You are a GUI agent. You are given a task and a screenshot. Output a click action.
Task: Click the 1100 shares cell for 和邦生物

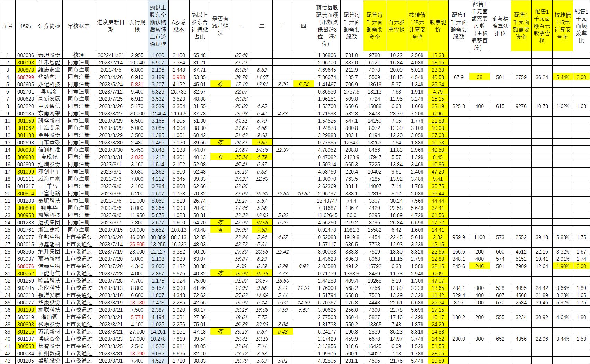pos(479,237)
